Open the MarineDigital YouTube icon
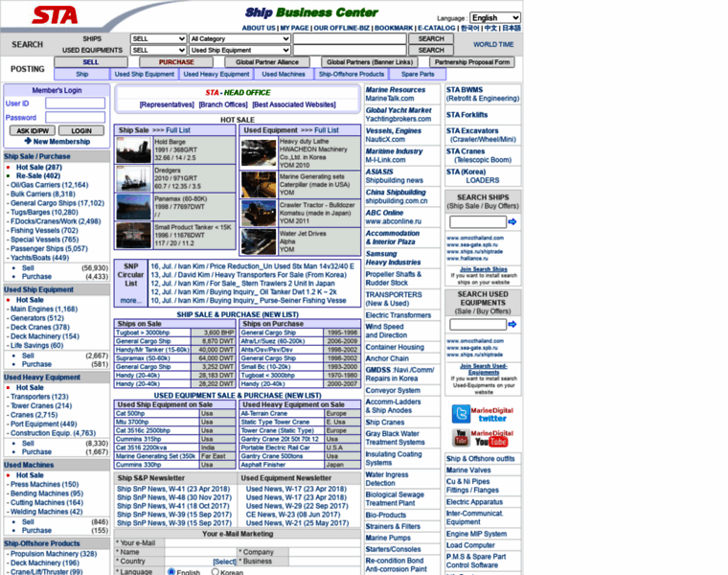The width and height of the screenshot is (728, 575). click(461, 438)
